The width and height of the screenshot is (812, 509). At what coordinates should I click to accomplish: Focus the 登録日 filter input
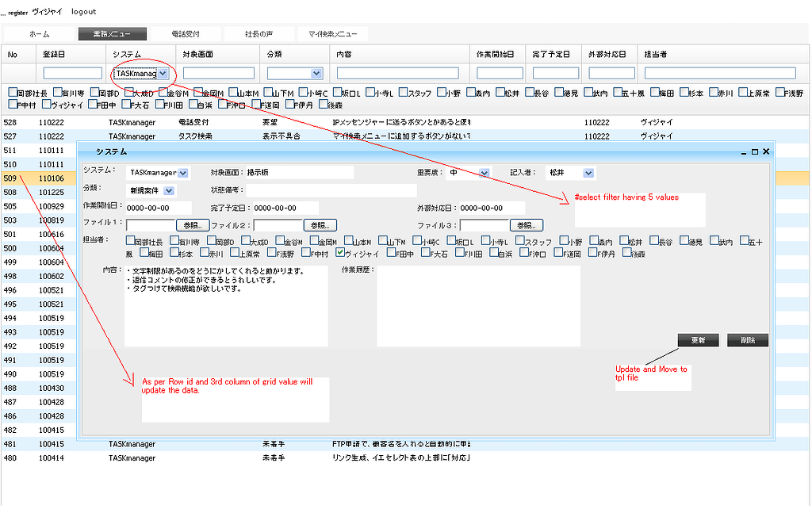coord(72,74)
